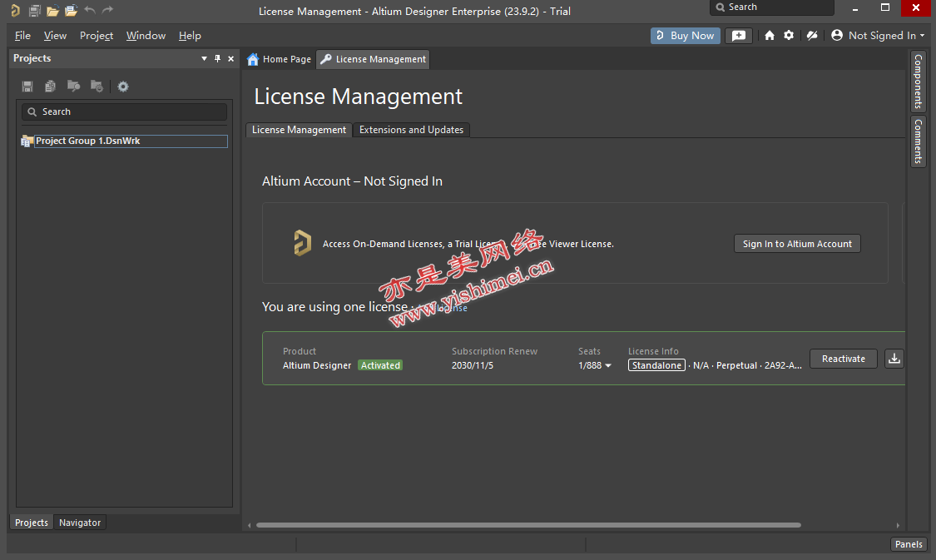The height and width of the screenshot is (560, 936).
Task: Click the Altium logo in the account box
Action: pos(303,243)
